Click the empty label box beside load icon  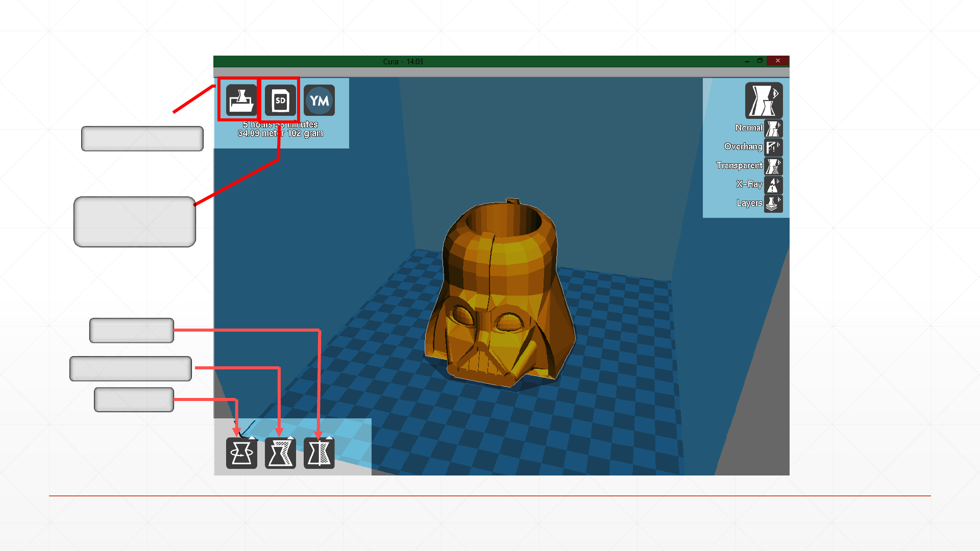point(142,139)
